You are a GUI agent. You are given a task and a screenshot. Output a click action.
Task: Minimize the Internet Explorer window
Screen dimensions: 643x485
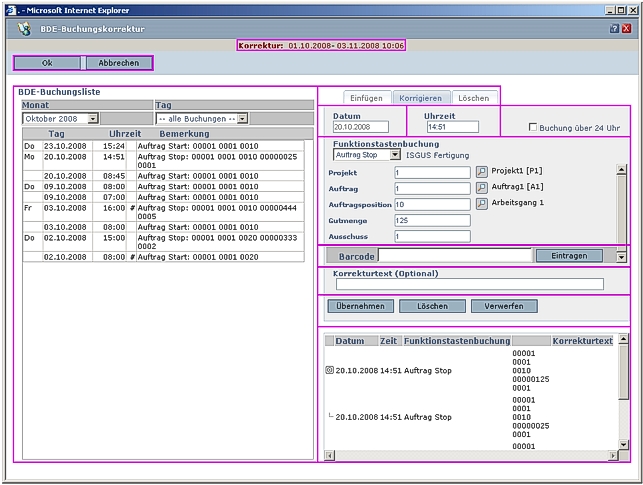610,10
